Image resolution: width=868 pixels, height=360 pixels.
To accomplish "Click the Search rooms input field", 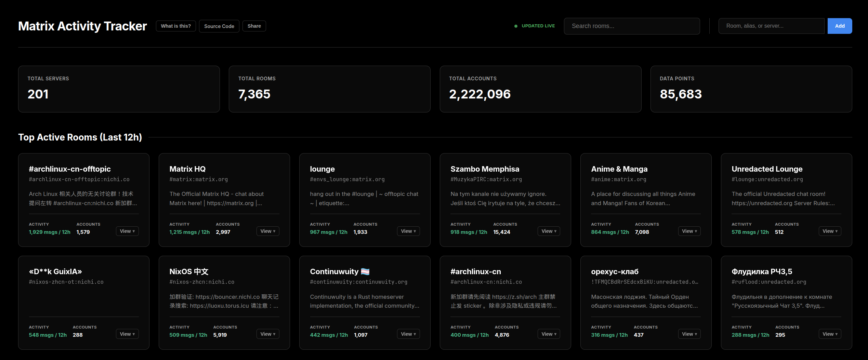I will [631, 26].
